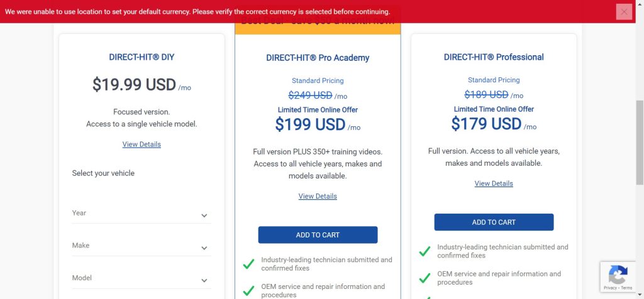644x299 pixels.
Task: Click the DIRECT-HIT Professional plan title
Action: pos(494,57)
